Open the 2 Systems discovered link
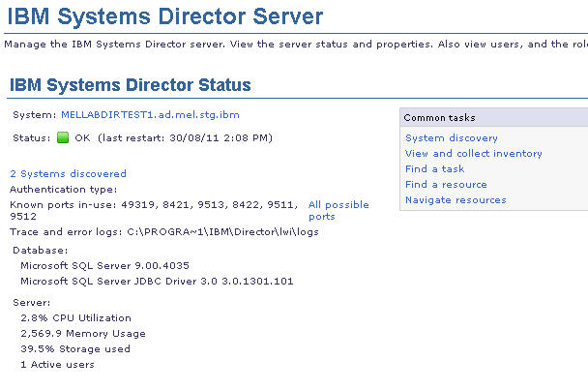588x390 pixels. point(68,174)
